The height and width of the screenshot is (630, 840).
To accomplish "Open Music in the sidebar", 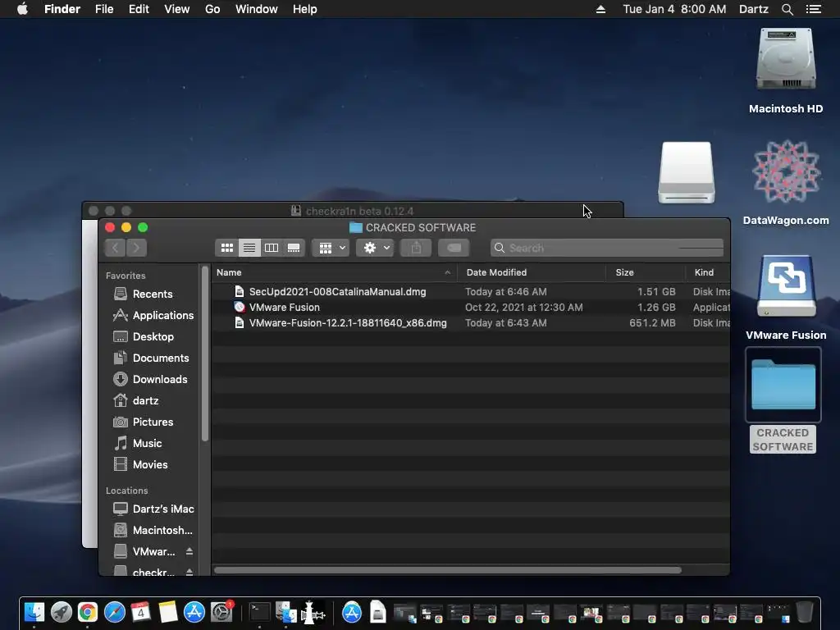I will 147,443.
